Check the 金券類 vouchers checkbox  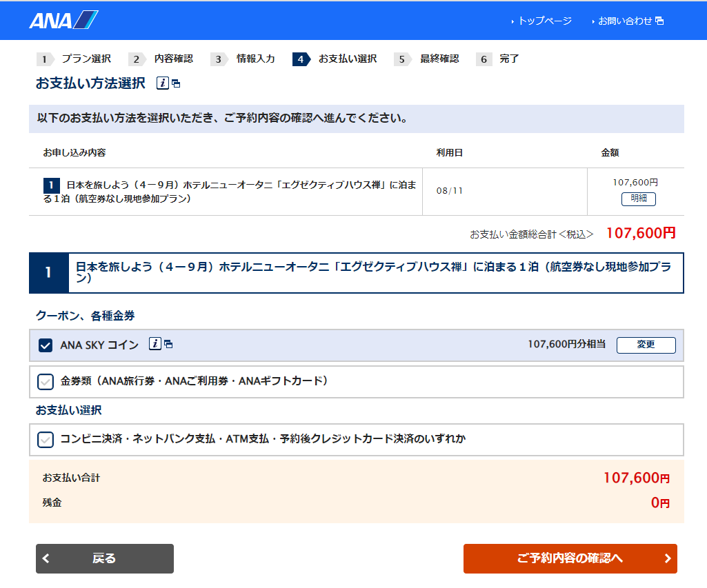pos(46,382)
